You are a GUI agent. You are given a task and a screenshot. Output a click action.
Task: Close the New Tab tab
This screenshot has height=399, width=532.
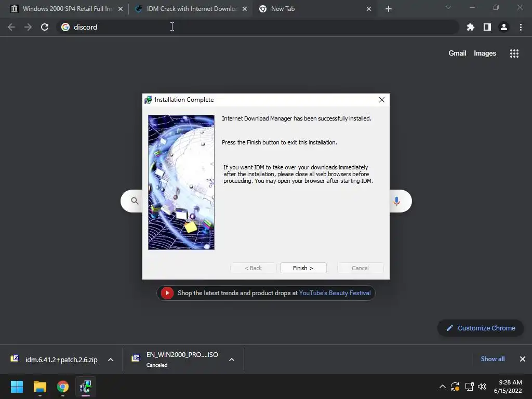click(x=369, y=9)
